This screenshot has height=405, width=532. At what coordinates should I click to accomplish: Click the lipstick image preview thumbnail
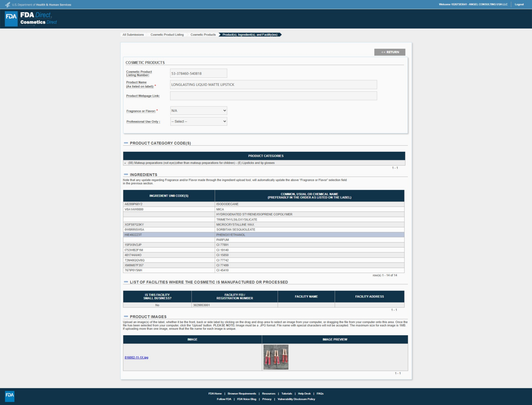click(276, 357)
